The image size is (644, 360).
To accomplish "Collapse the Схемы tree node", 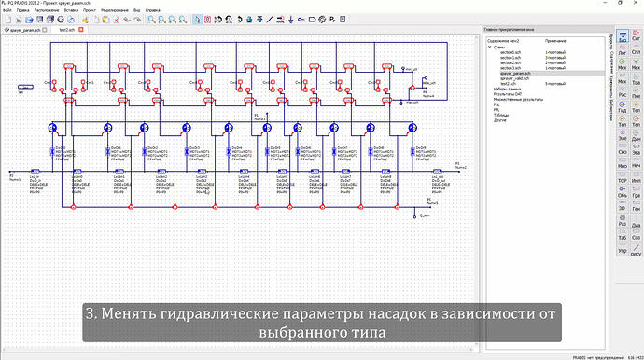I will coord(490,48).
